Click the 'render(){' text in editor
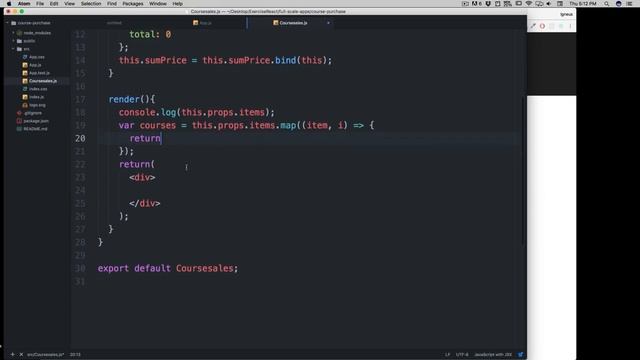The width and height of the screenshot is (640, 360). pos(132,99)
